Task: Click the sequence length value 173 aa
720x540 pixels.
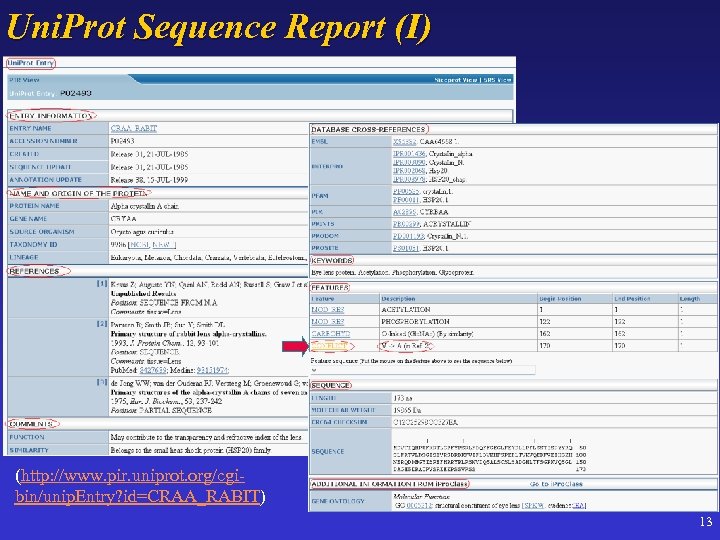Action: pos(403,398)
